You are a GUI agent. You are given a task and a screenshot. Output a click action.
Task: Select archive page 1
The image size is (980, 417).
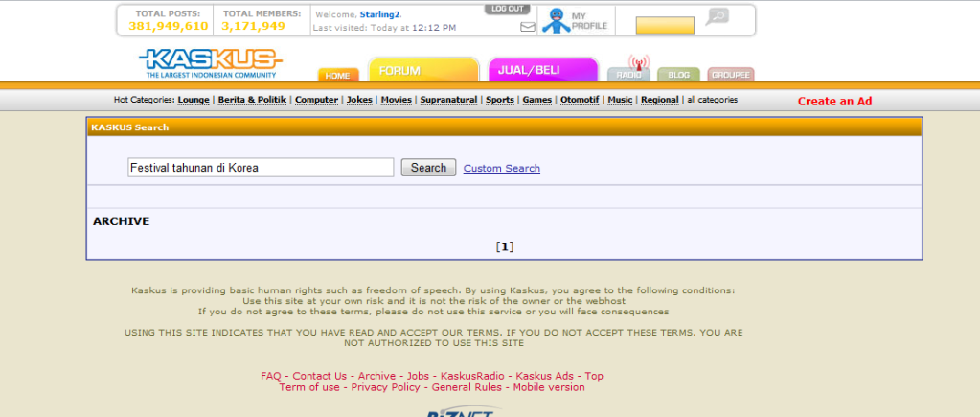pyautogui.click(x=505, y=247)
